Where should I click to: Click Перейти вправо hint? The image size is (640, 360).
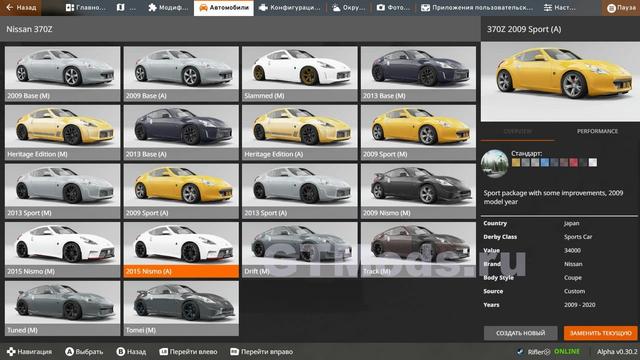(261, 351)
